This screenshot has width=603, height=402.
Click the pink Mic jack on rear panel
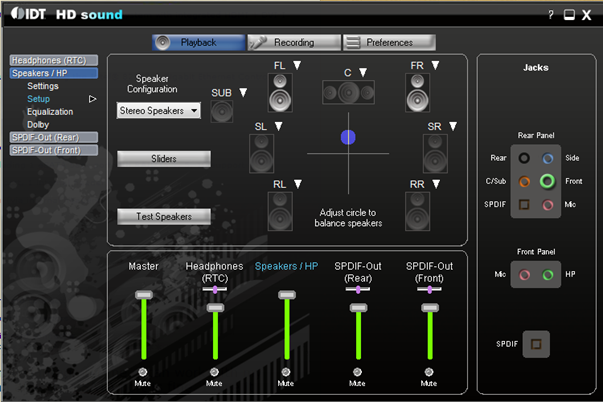pyautogui.click(x=548, y=205)
